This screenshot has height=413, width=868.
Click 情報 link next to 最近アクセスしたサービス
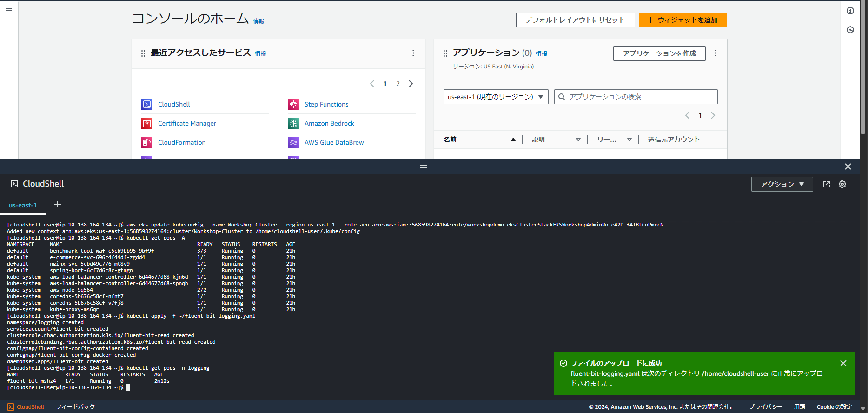[x=260, y=53]
